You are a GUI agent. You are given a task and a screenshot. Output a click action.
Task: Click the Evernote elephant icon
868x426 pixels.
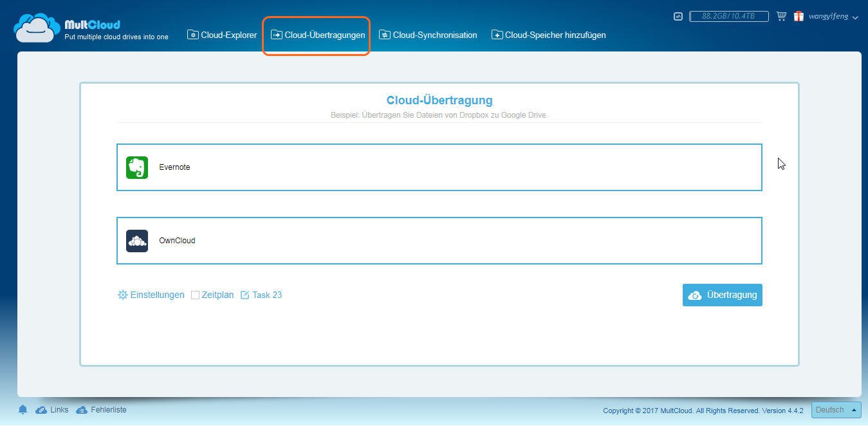[137, 167]
